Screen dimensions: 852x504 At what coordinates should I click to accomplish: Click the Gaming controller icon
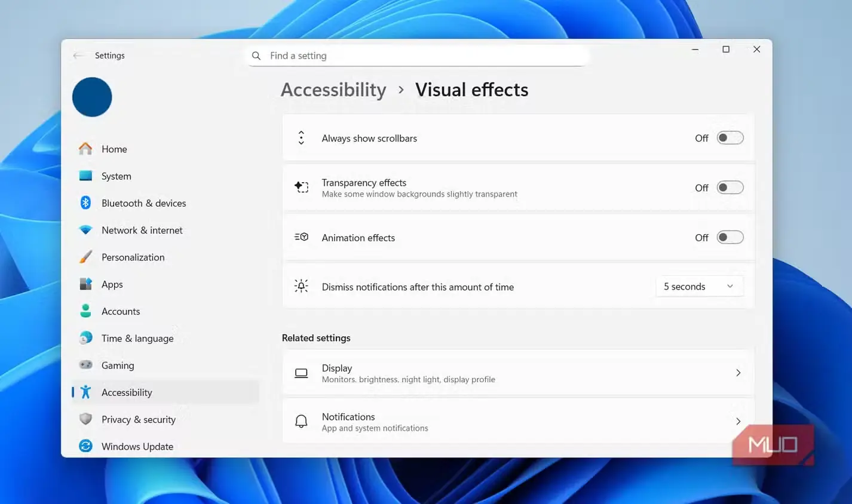85,365
